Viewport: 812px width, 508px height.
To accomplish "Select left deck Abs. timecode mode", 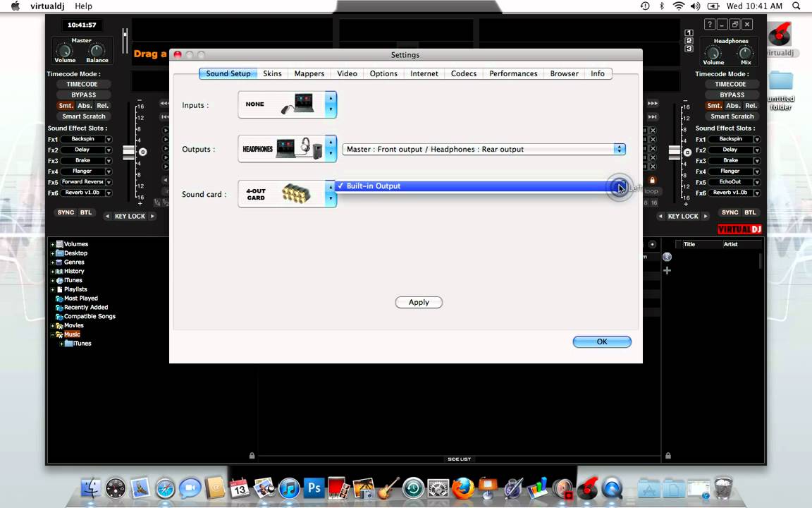I will click(85, 106).
